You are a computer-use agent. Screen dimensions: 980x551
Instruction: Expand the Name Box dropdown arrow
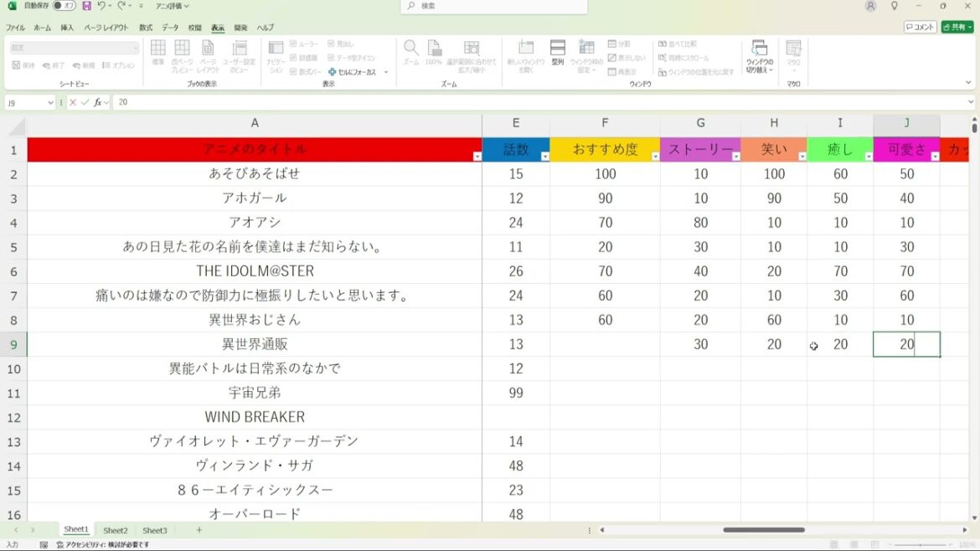(51, 102)
